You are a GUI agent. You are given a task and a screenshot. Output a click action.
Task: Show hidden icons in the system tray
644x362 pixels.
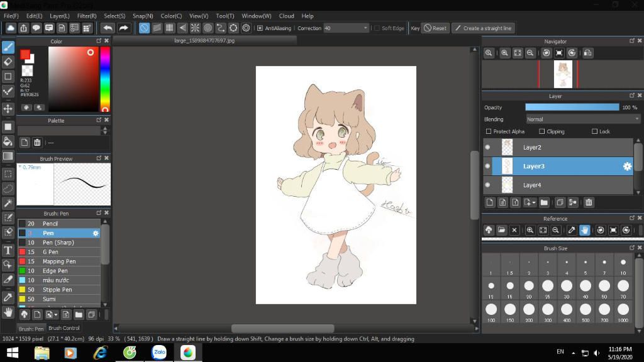click(574, 353)
